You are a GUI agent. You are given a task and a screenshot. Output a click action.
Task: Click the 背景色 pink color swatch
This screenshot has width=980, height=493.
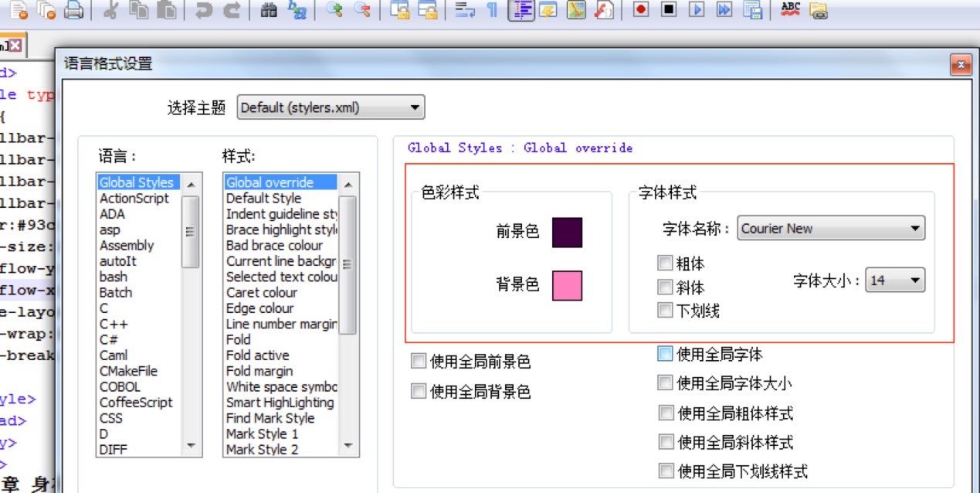pos(568,287)
